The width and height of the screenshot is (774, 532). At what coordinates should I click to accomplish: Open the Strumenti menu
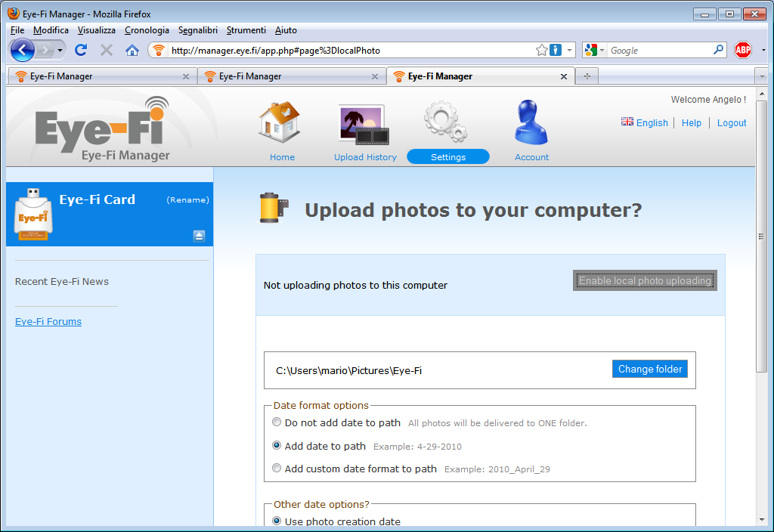click(x=246, y=30)
